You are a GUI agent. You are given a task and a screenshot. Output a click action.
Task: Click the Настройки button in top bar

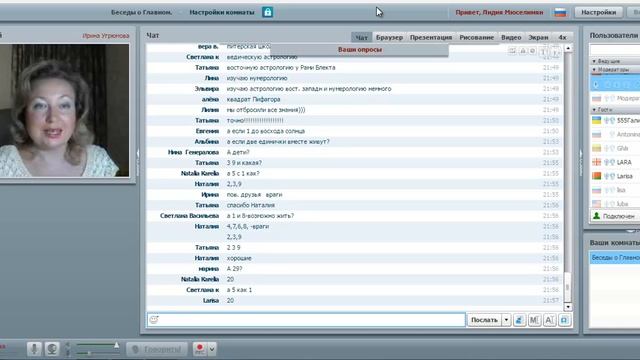pos(598,12)
